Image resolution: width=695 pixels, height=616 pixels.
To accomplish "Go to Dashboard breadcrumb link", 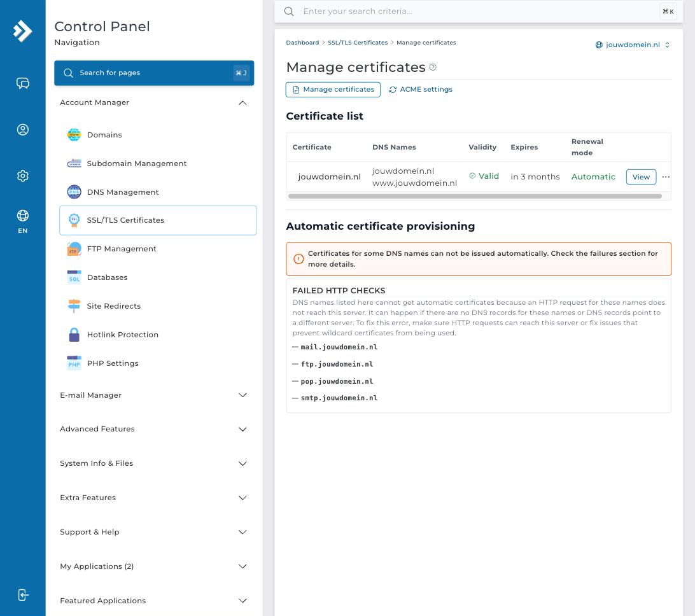I will click(x=302, y=43).
